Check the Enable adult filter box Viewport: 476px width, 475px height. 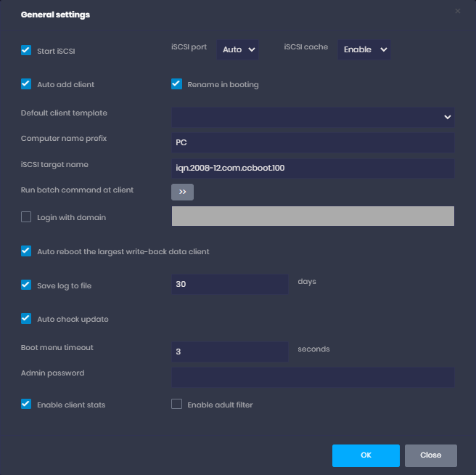[176, 404]
